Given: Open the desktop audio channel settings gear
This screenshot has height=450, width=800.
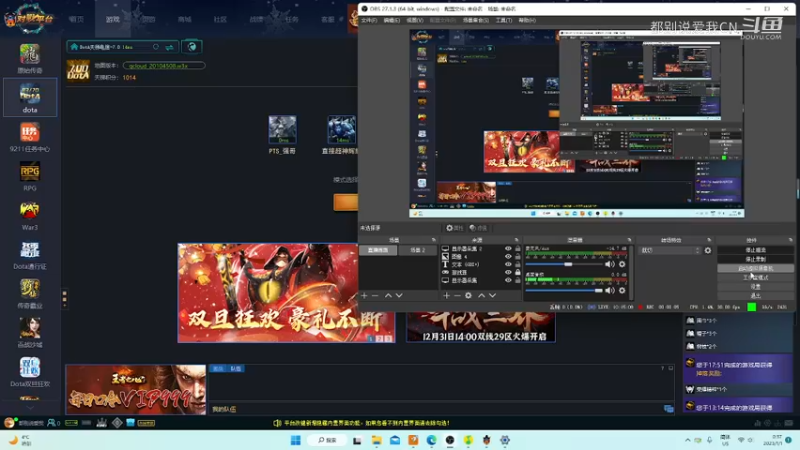Looking at the screenshot, I should click(x=622, y=290).
